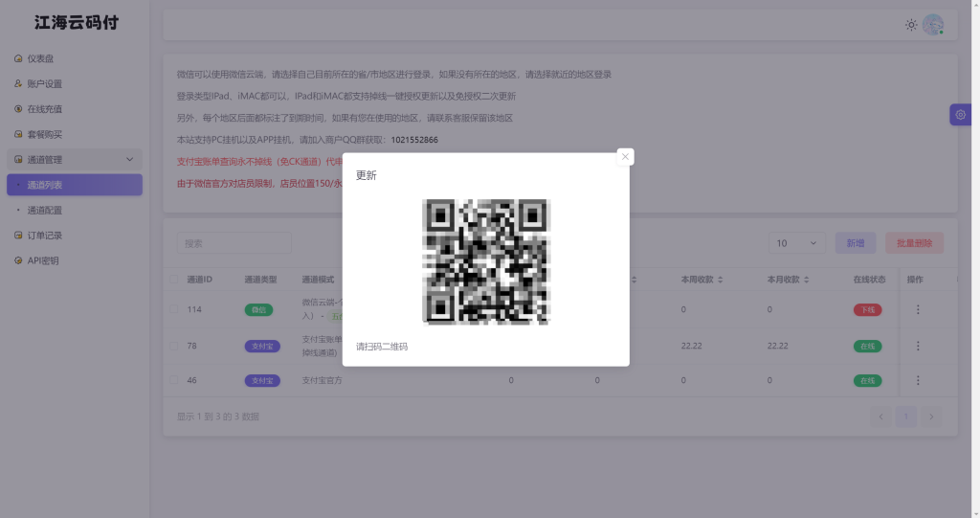This screenshot has width=980, height=518.
Task: Click the 22.22 value under 本月收款
Action: pyautogui.click(x=777, y=346)
